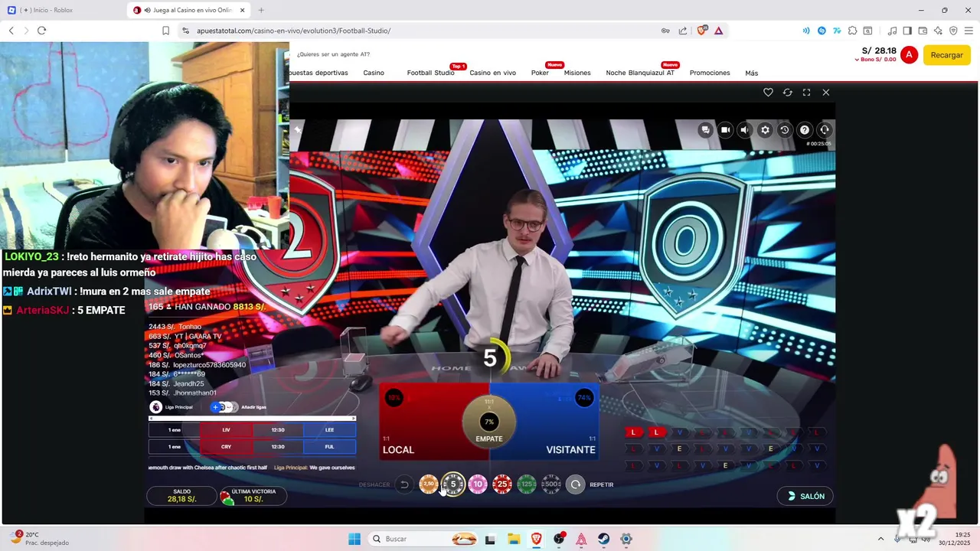
Task: Select the 500 chip
Action: pos(551,484)
